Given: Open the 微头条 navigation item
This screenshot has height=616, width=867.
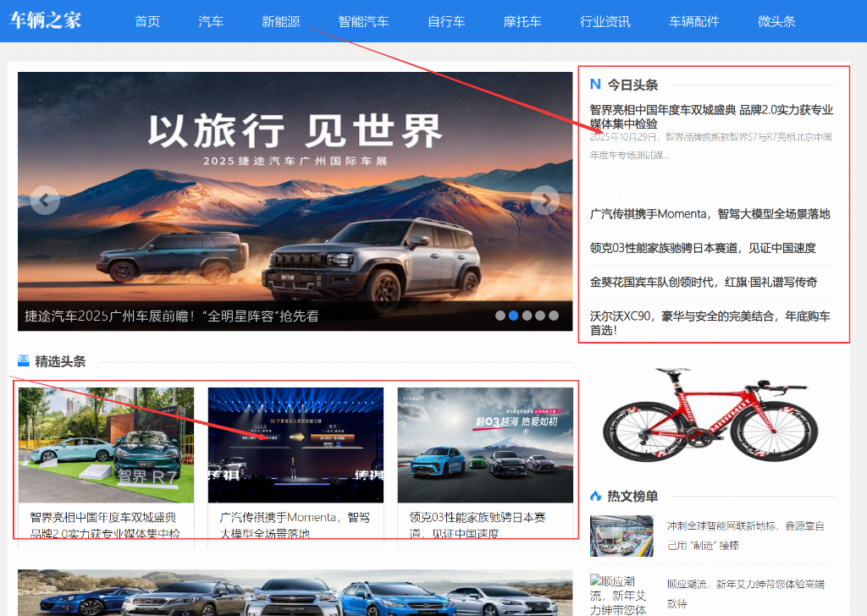Looking at the screenshot, I should pyautogui.click(x=776, y=21).
